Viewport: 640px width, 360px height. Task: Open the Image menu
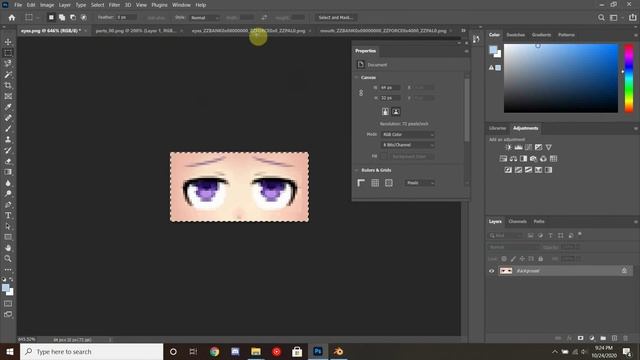point(47,5)
